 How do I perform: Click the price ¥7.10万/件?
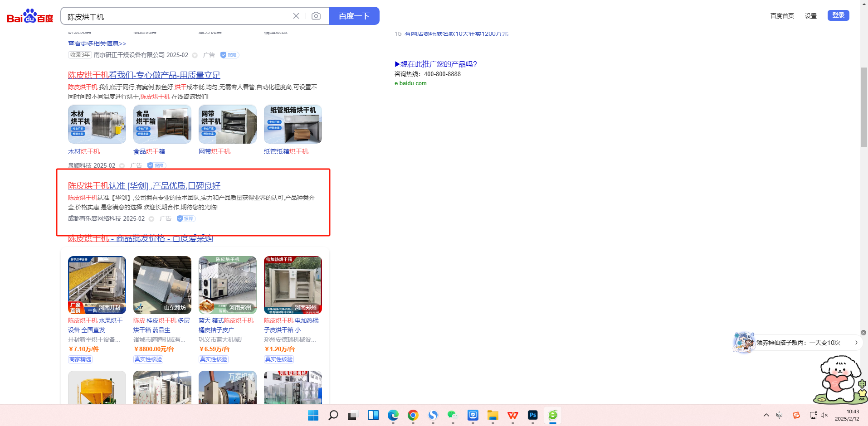coord(83,349)
